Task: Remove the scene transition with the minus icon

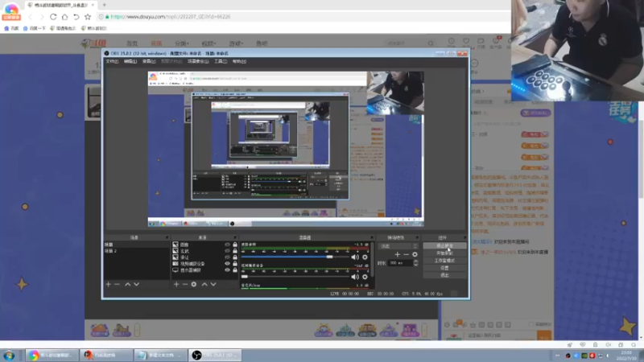Action: pyautogui.click(x=406, y=254)
